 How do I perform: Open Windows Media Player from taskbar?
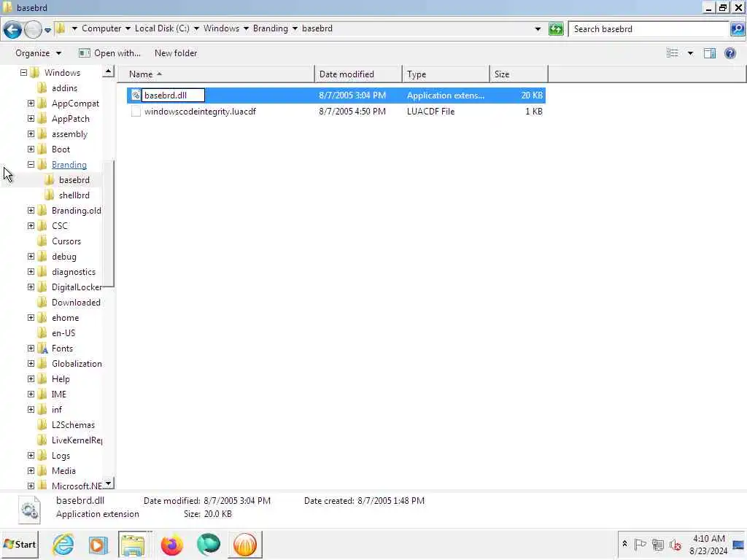pyautogui.click(x=98, y=545)
